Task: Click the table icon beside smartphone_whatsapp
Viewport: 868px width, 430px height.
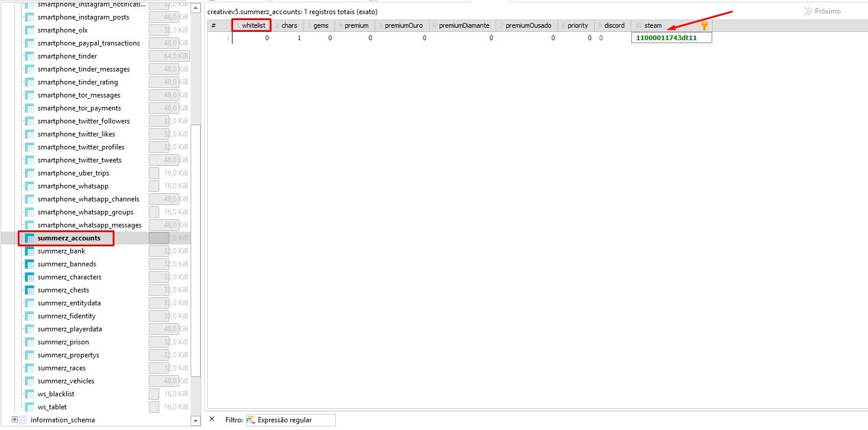Action: (29, 185)
